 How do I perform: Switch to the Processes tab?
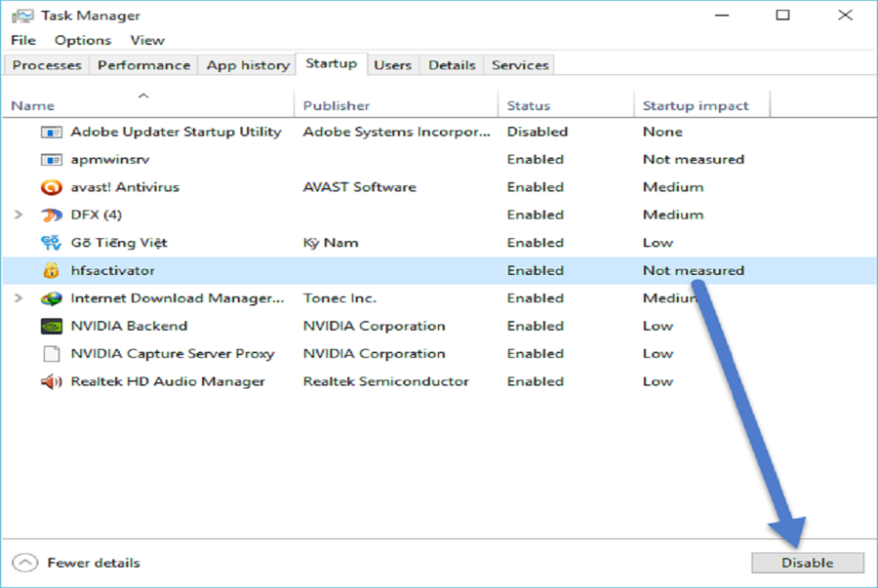pos(47,65)
